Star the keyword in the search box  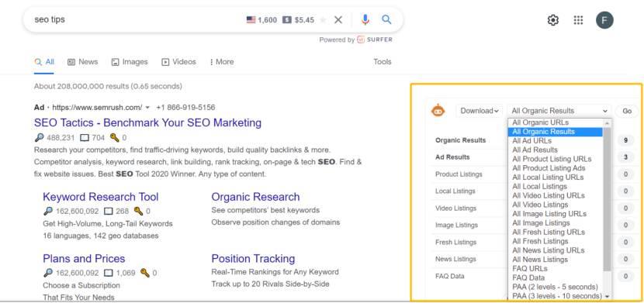[323, 19]
